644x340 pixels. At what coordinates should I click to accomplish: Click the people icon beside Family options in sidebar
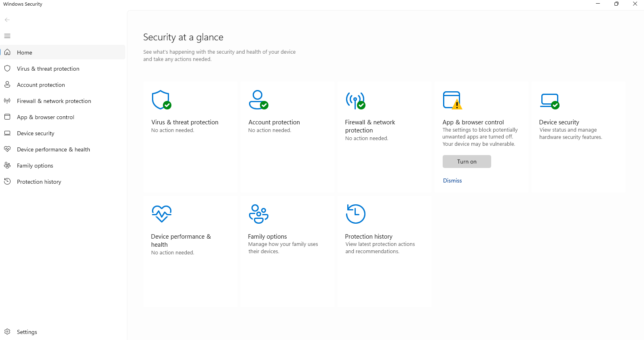tap(7, 165)
